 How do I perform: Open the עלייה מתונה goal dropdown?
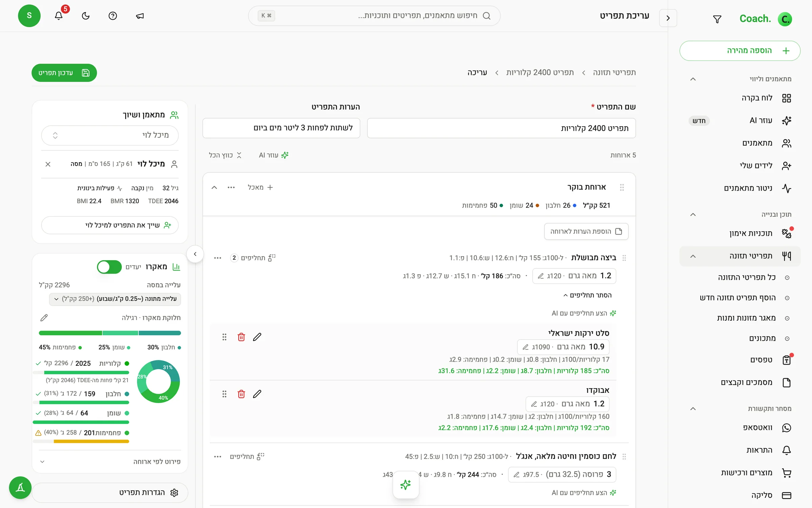(115, 299)
